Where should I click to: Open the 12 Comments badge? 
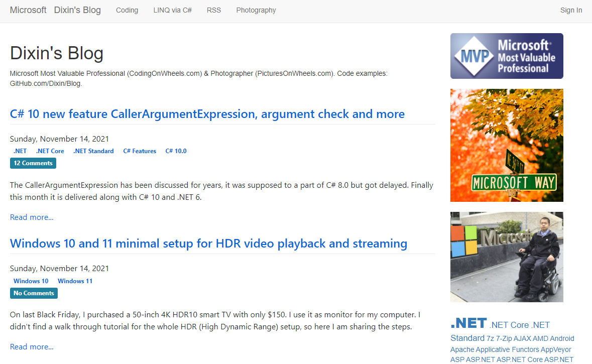pos(33,163)
